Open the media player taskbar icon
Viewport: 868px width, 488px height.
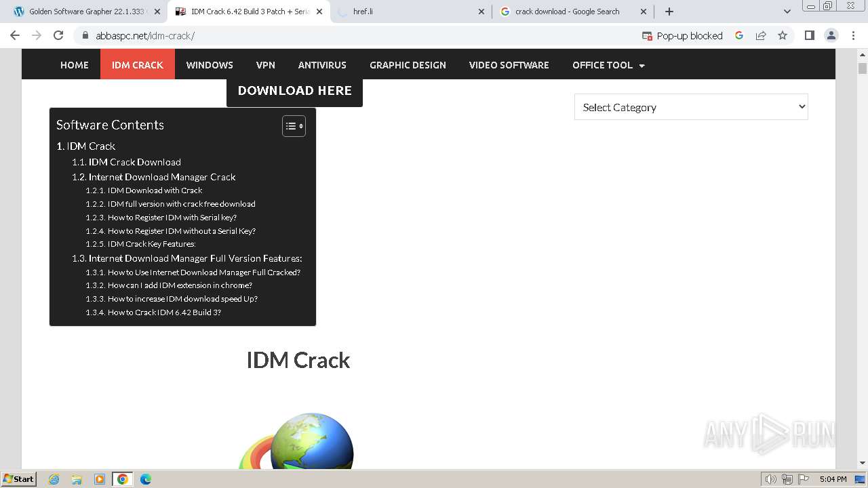(100, 479)
